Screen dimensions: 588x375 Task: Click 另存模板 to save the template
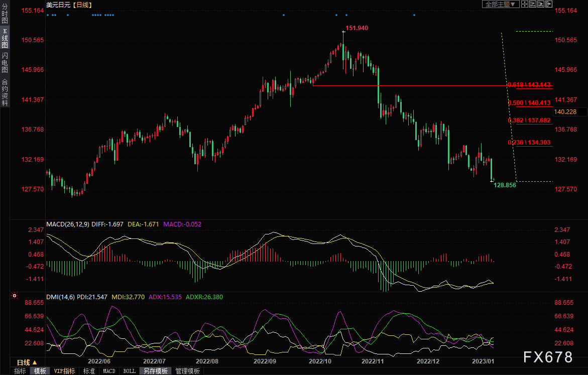tap(155, 371)
